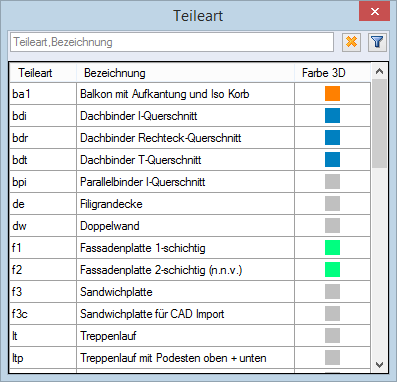Click the Teileart, Bezeichnung search field
This screenshot has height=382, width=397.
point(172,42)
